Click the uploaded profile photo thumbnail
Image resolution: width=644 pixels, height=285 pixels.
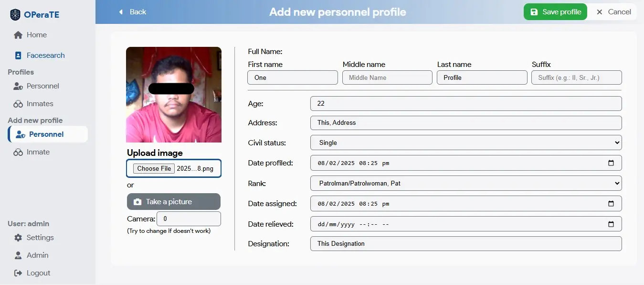(174, 95)
